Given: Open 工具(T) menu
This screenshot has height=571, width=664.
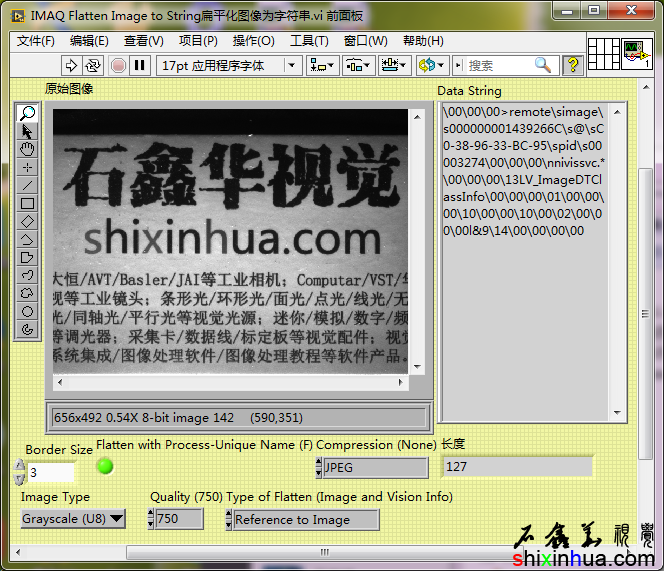Looking at the screenshot, I should click(309, 41).
